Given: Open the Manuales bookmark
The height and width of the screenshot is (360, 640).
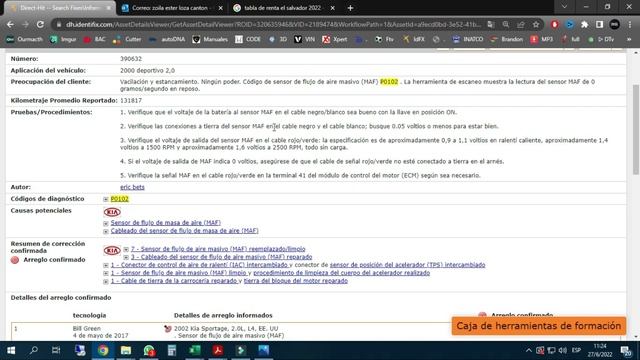Looking at the screenshot, I should [x=210, y=39].
